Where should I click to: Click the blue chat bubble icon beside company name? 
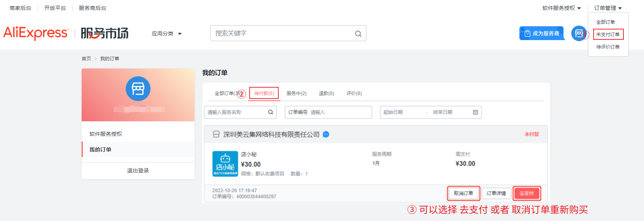[x=326, y=134]
